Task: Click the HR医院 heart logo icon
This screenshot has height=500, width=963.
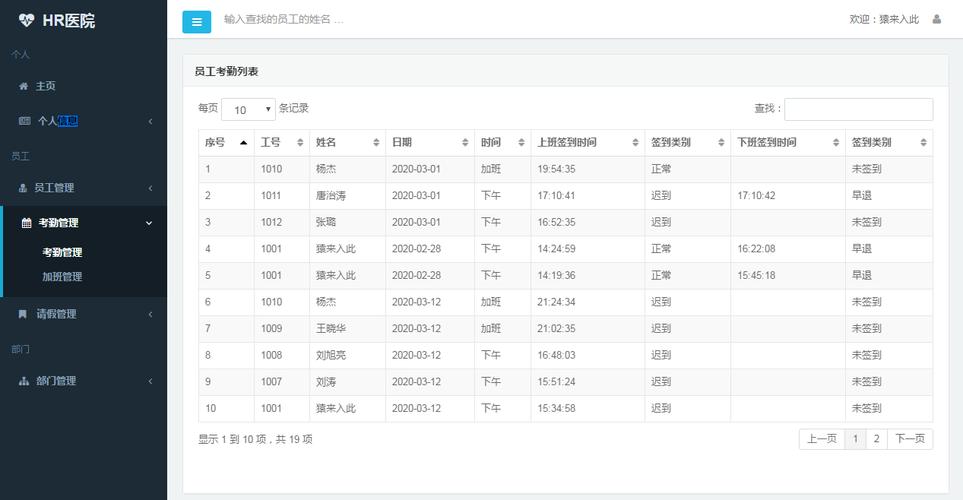Action: click(x=26, y=20)
